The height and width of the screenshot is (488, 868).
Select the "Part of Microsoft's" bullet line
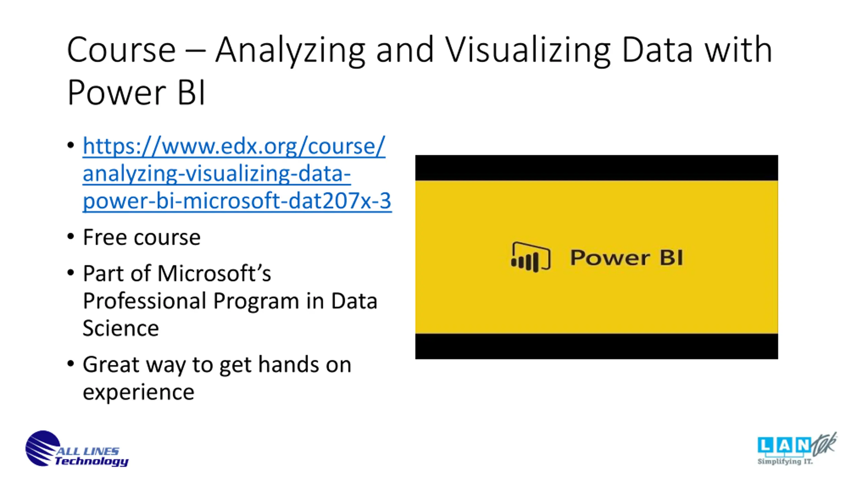click(177, 273)
